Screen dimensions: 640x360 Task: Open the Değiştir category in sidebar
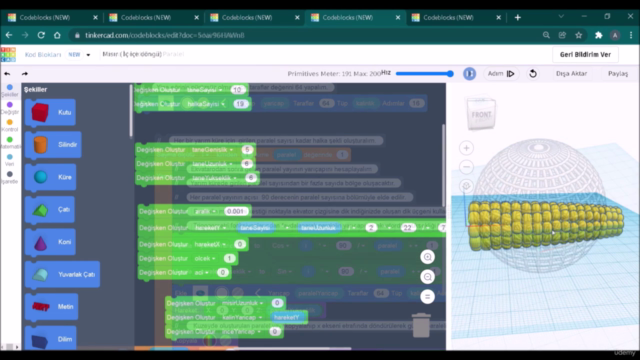[10, 108]
